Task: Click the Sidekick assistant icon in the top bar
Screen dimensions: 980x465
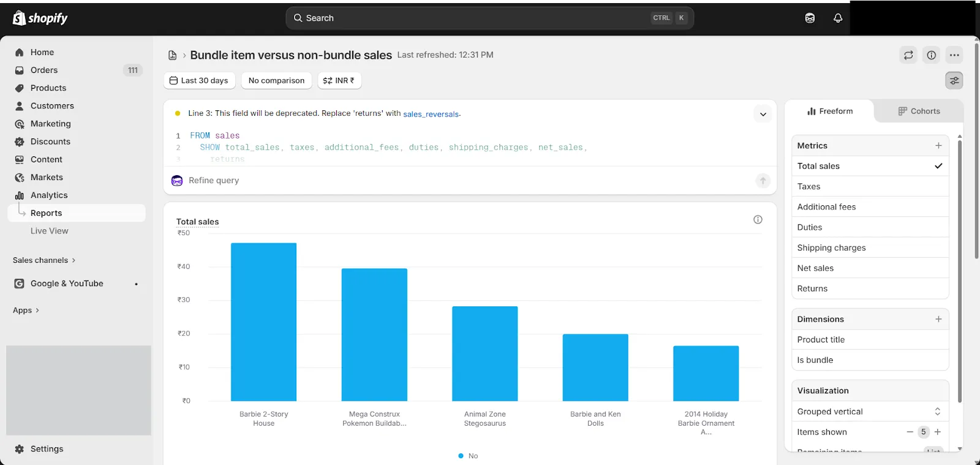Action: tap(810, 18)
